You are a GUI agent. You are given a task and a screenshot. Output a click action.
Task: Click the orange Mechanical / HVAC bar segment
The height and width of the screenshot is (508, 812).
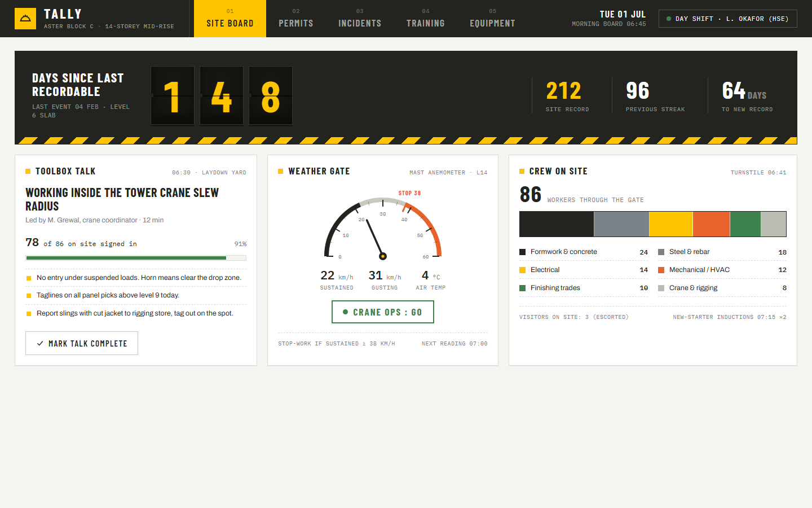pyautogui.click(x=711, y=224)
